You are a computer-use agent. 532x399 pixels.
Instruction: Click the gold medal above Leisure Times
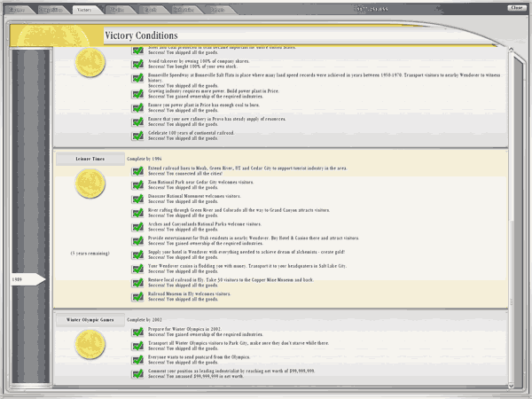pos(90,62)
